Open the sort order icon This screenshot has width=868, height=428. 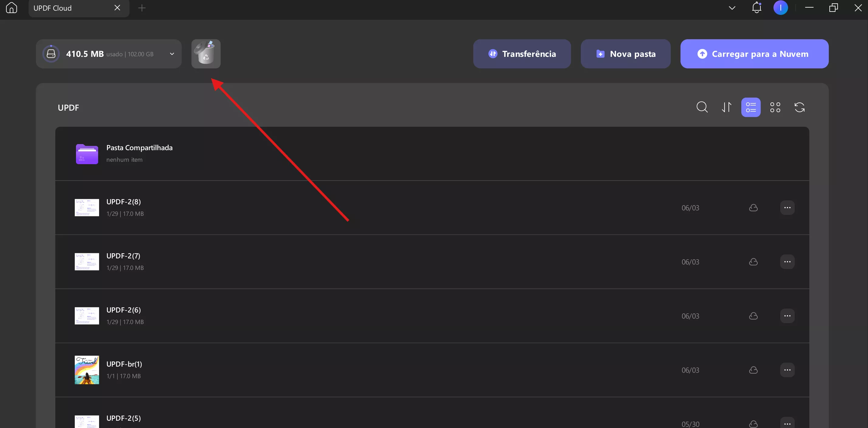pyautogui.click(x=726, y=107)
